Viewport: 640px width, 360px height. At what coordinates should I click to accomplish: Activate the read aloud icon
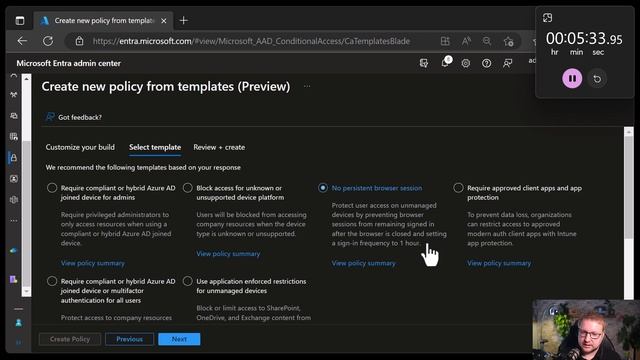coord(466,41)
